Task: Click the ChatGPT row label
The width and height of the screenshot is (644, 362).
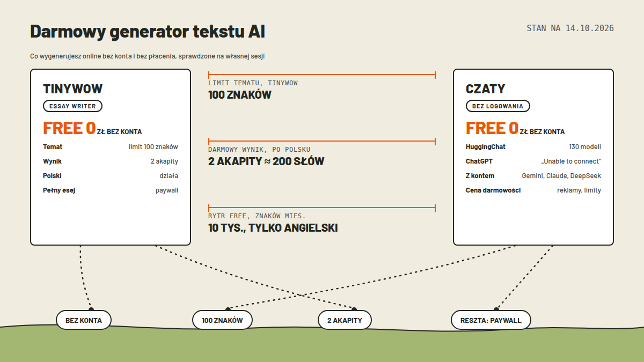Action: coord(479,161)
